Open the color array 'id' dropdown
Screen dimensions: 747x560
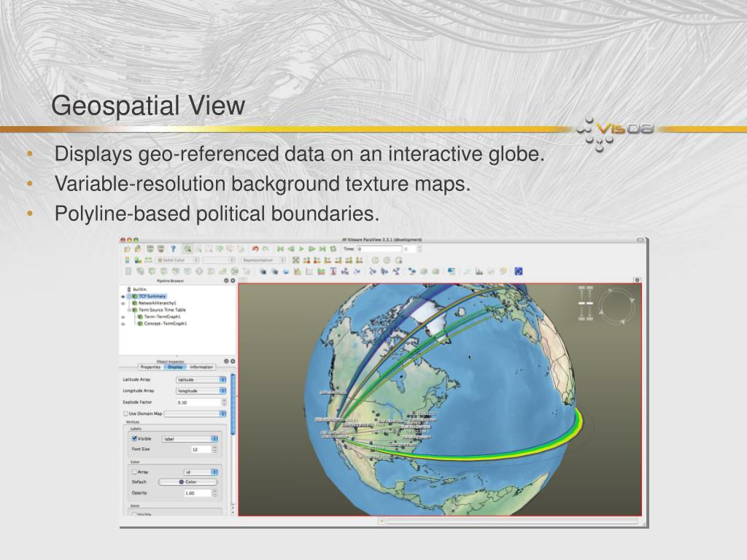(x=201, y=472)
